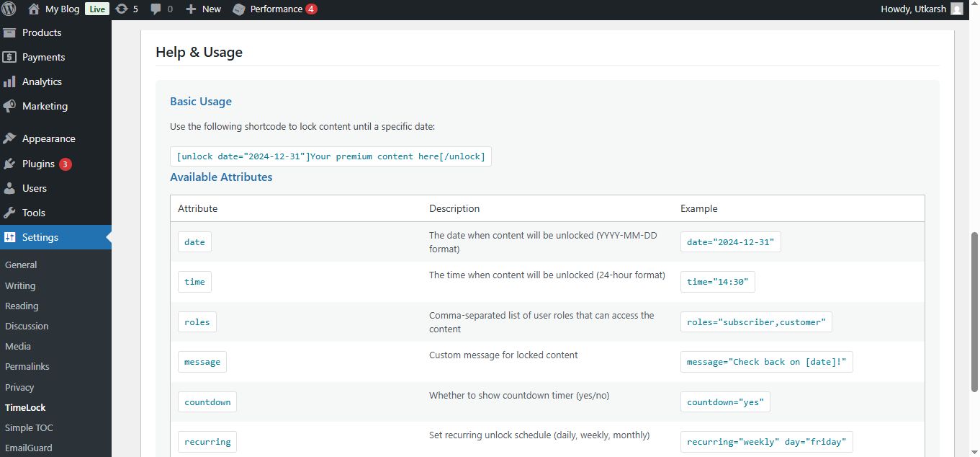
Task: Click the Performance cube icon
Action: (x=239, y=9)
